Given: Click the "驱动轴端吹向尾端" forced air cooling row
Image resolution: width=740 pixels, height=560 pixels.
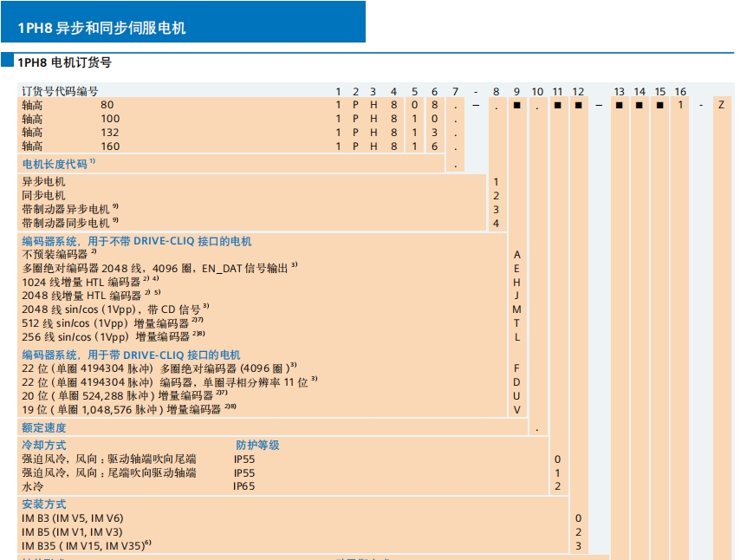Looking at the screenshot, I should pos(109,459).
